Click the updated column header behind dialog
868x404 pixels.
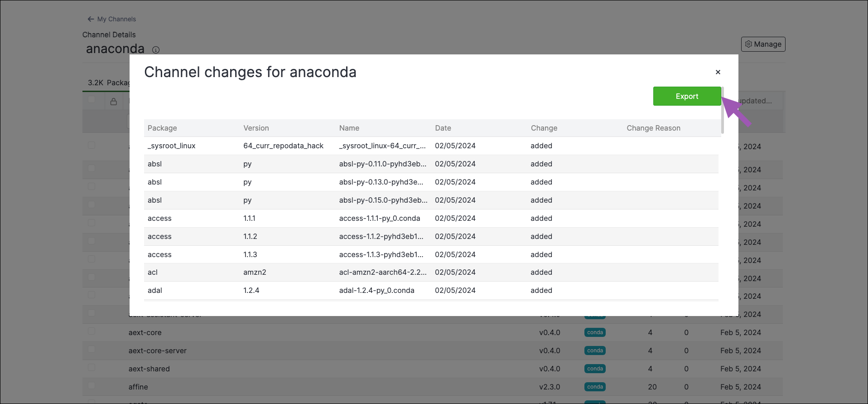755,101
